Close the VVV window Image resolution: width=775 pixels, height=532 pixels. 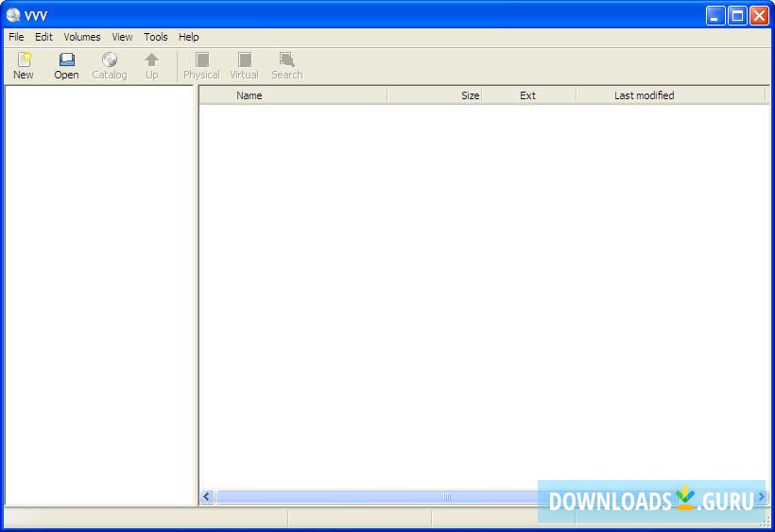(x=760, y=16)
